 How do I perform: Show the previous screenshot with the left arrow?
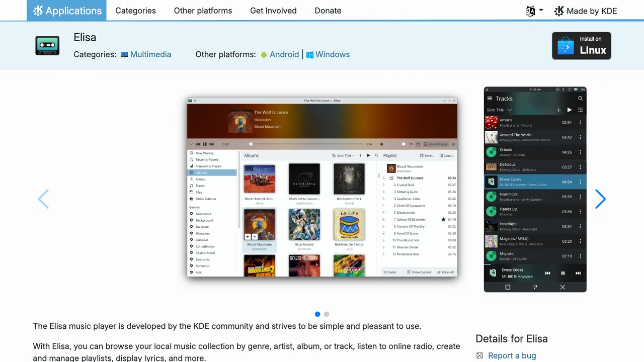(x=44, y=199)
